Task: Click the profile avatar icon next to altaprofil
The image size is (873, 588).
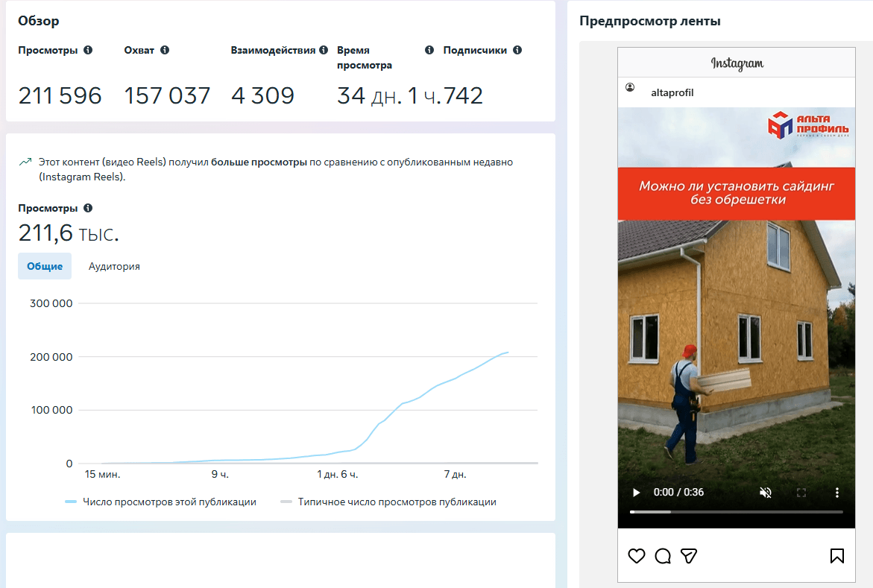Action: point(631,88)
